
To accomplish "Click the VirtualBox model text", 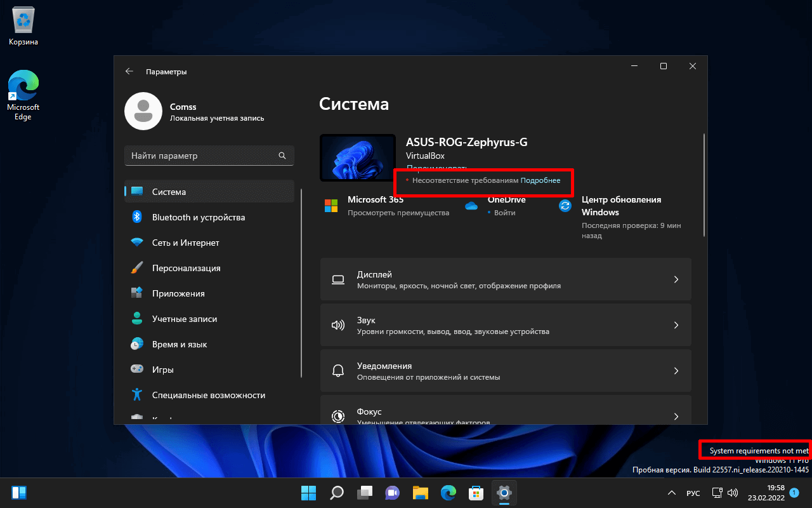I will [425, 156].
